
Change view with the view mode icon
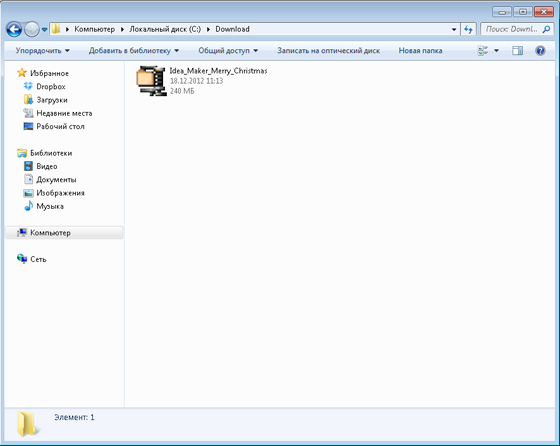coord(483,51)
